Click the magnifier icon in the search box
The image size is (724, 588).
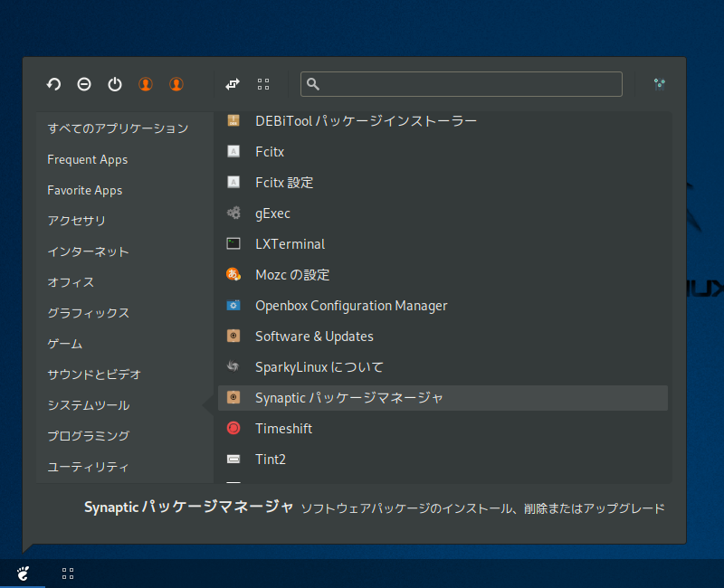pyautogui.click(x=313, y=84)
